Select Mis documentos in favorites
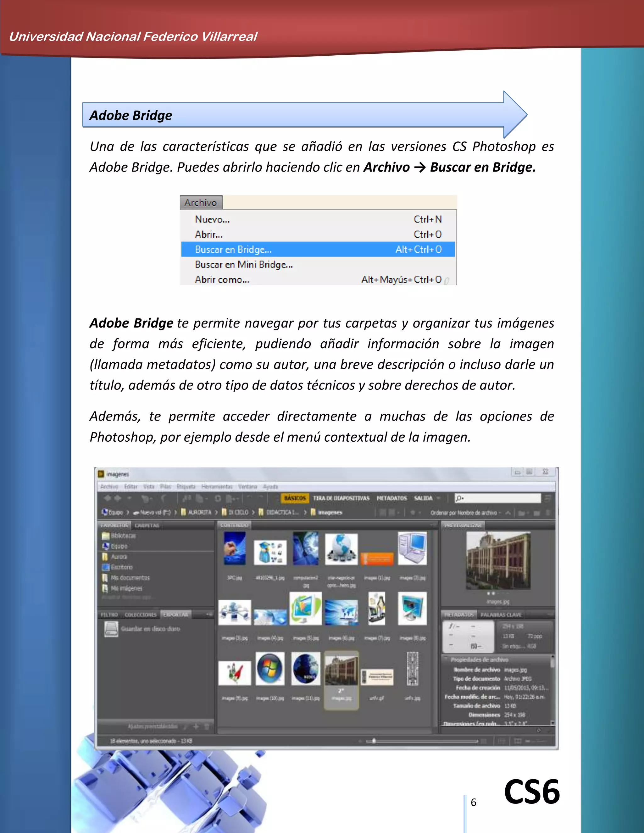This screenshot has height=833, width=644. point(126,578)
